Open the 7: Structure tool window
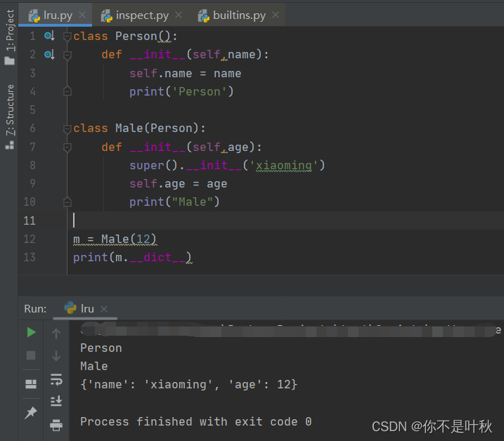The height and width of the screenshot is (441, 504). tap(10, 117)
